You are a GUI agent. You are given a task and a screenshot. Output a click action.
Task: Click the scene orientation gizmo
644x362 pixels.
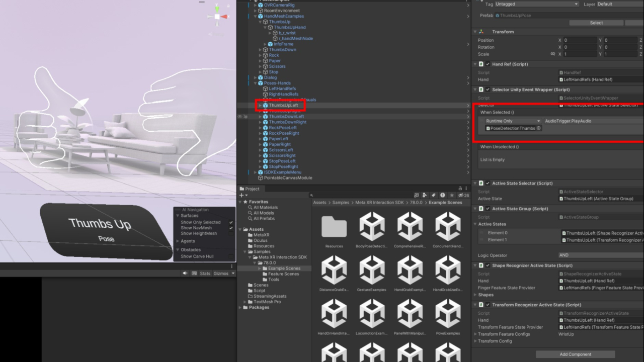tap(217, 16)
